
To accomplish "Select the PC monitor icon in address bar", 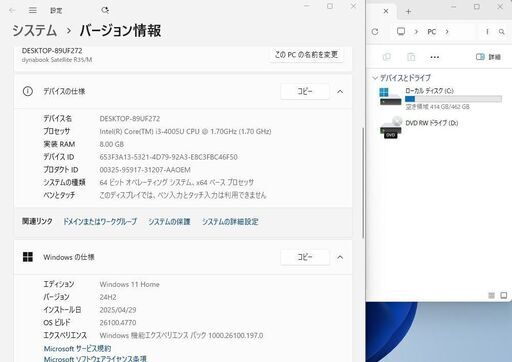I will [401, 31].
